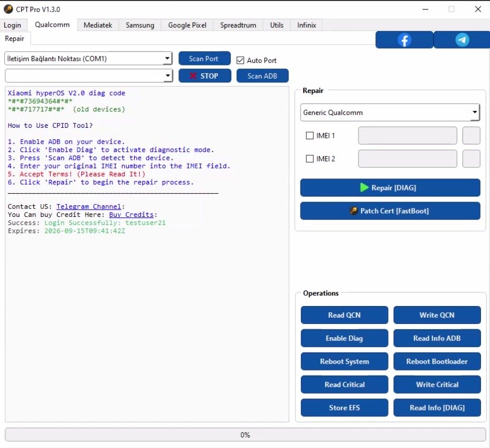Click the Read Critical button

point(344,384)
